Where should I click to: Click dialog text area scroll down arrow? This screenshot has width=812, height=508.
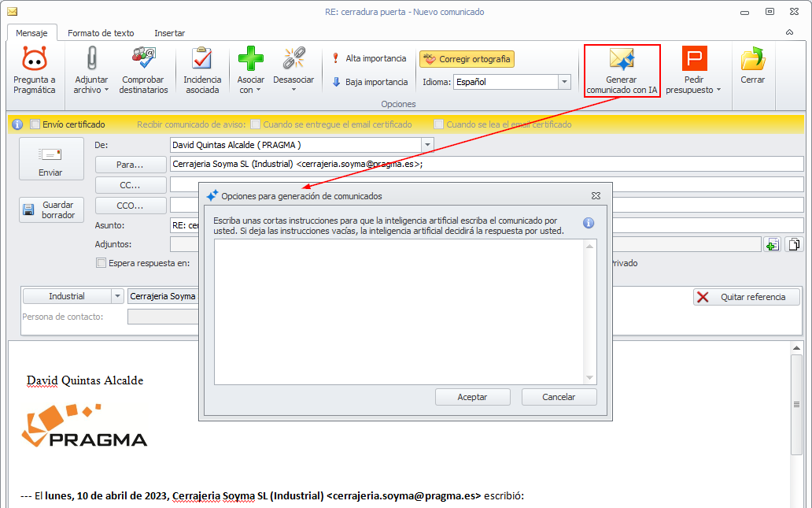tap(589, 378)
